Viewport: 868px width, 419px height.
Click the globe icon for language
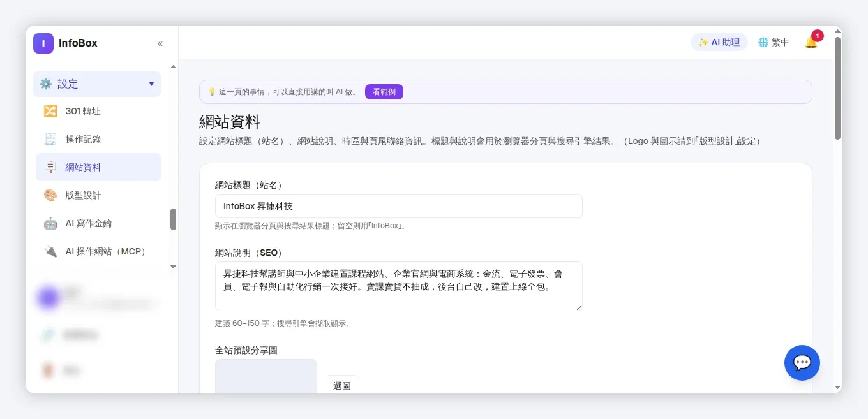coord(763,42)
